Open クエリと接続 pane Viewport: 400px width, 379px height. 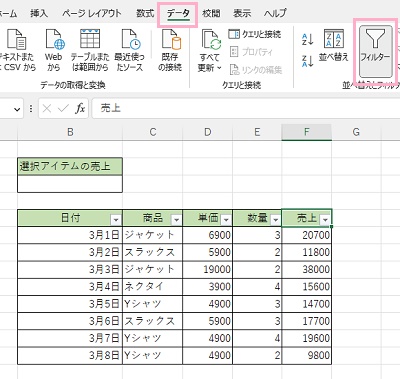click(x=255, y=34)
